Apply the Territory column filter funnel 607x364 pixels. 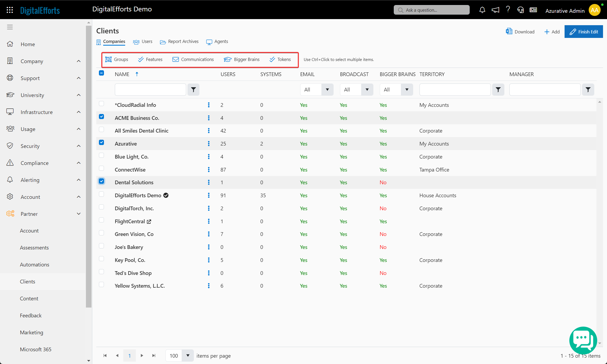[x=498, y=90]
